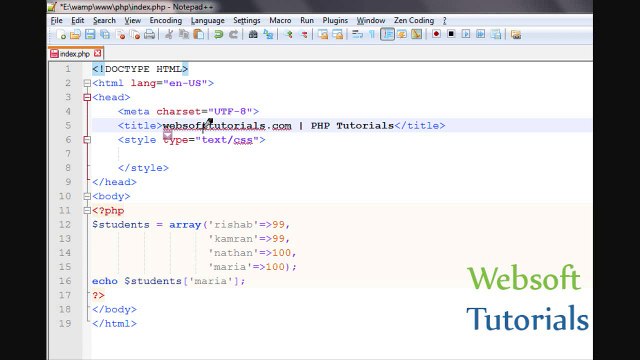This screenshot has height=360, width=640.
Task: Click the text 'PHP Tutorials' in the title tag
Action: click(x=352, y=126)
